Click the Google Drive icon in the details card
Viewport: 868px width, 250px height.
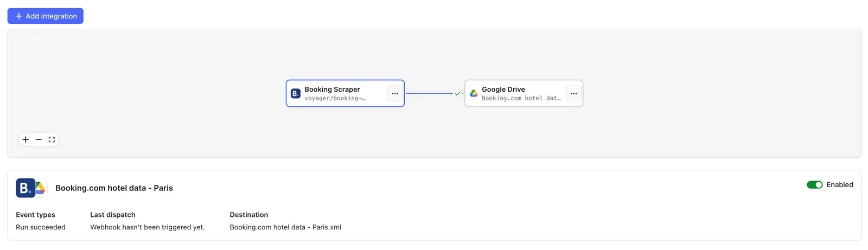coord(41,188)
